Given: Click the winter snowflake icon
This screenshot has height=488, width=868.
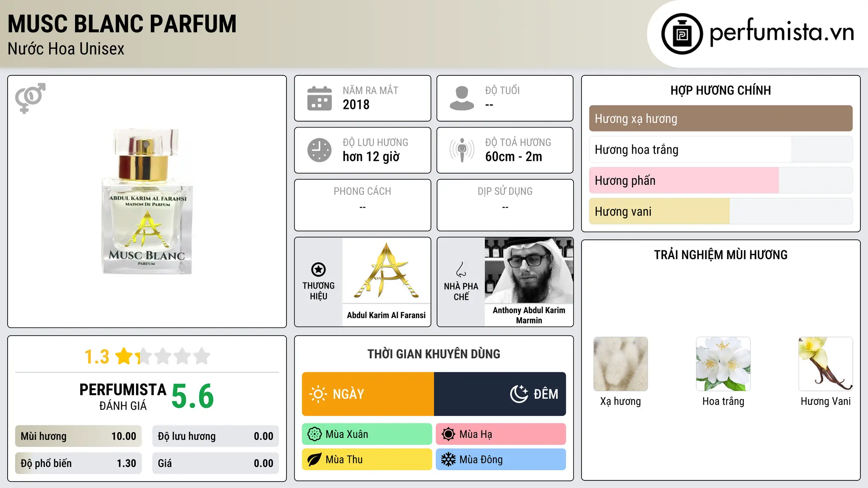Looking at the screenshot, I should (448, 460).
